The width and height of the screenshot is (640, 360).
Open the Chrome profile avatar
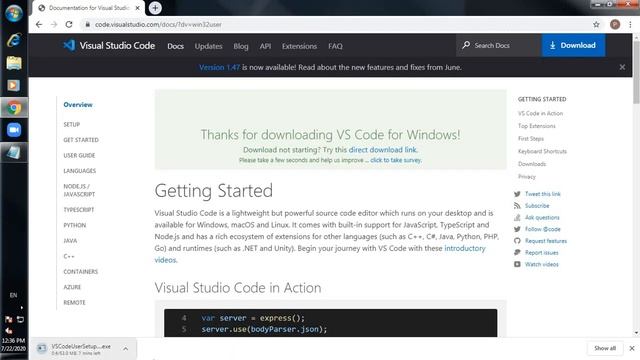coord(615,24)
